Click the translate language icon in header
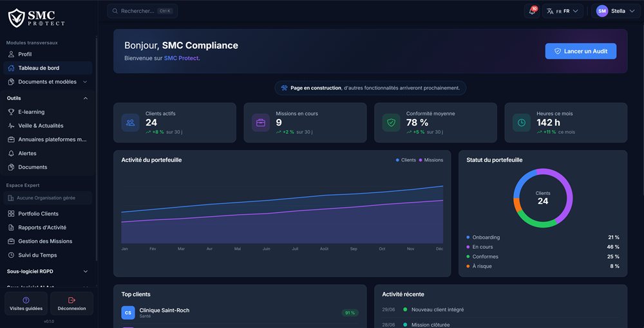The height and width of the screenshot is (328, 644). point(551,11)
